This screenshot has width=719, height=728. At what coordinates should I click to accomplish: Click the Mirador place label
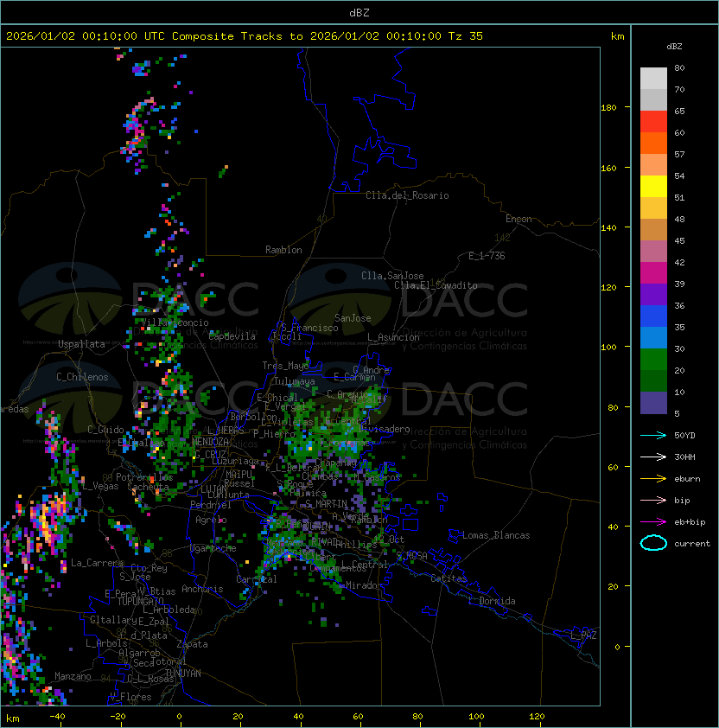point(365,585)
